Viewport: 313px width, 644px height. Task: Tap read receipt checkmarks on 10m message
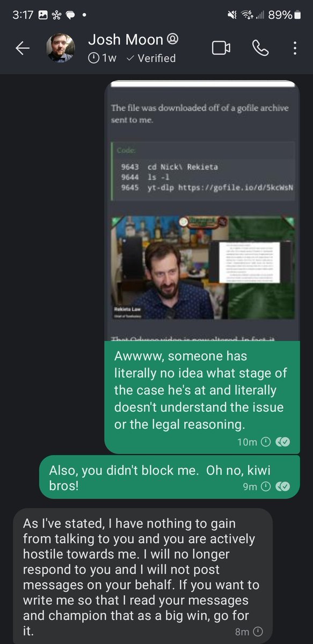282,442
